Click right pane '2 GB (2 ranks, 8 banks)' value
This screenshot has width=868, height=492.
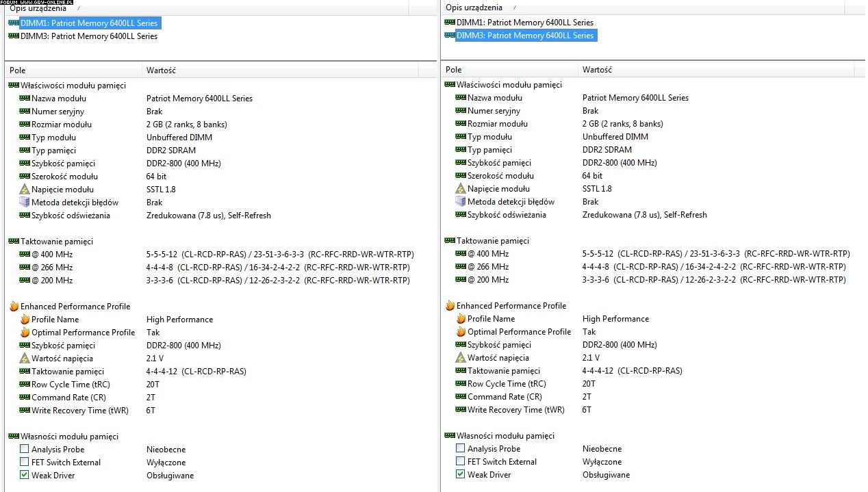click(x=623, y=123)
